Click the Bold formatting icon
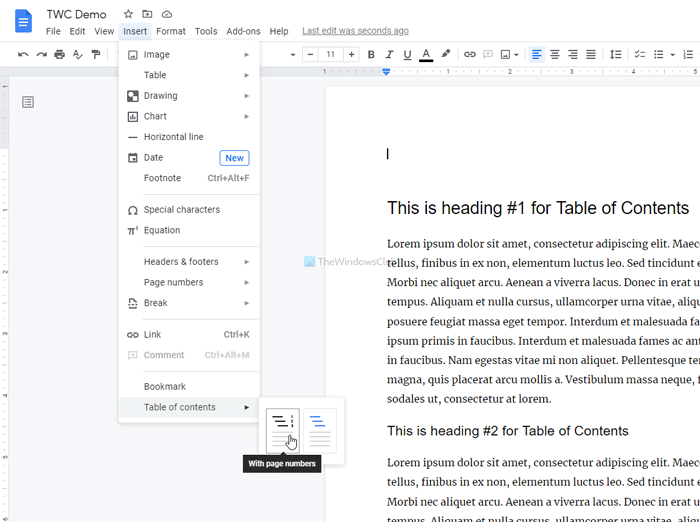700x522 pixels. click(x=371, y=54)
